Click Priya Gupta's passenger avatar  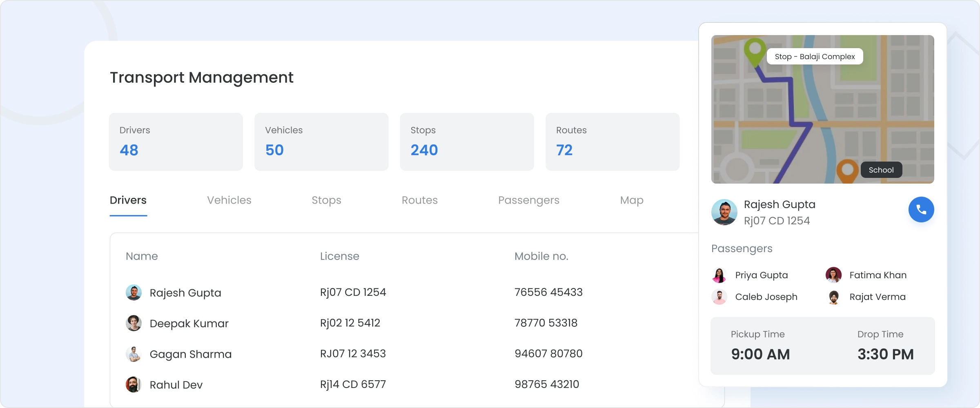tap(719, 275)
